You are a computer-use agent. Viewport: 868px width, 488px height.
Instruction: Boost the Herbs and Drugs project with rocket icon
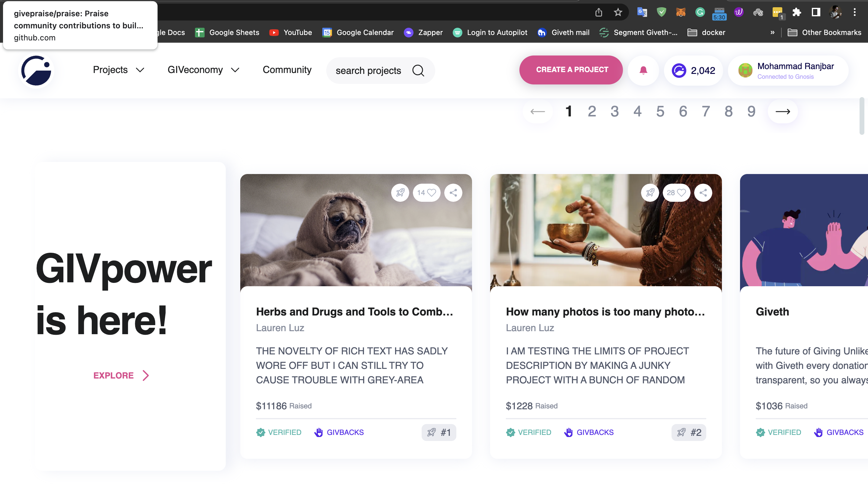click(x=400, y=193)
